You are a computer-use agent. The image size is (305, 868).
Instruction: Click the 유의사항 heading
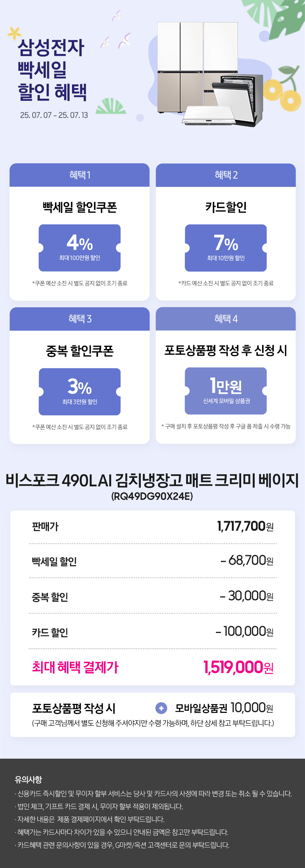tap(28, 780)
